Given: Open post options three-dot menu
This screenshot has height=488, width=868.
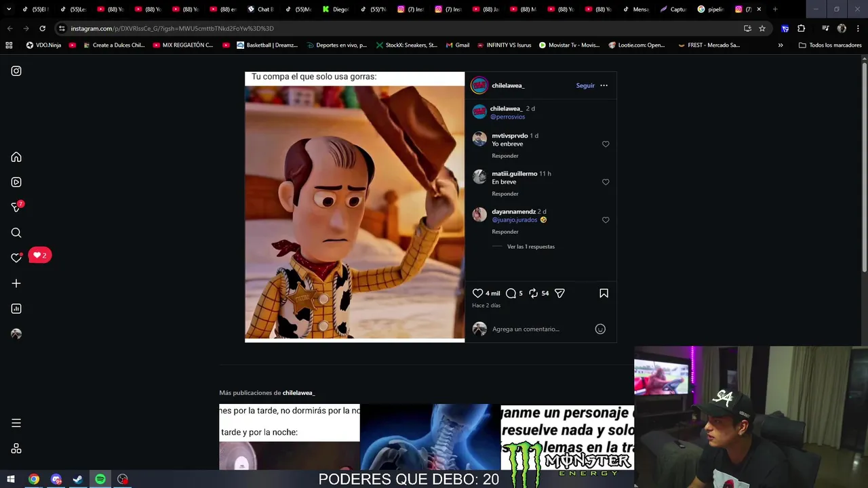Looking at the screenshot, I should 604,85.
